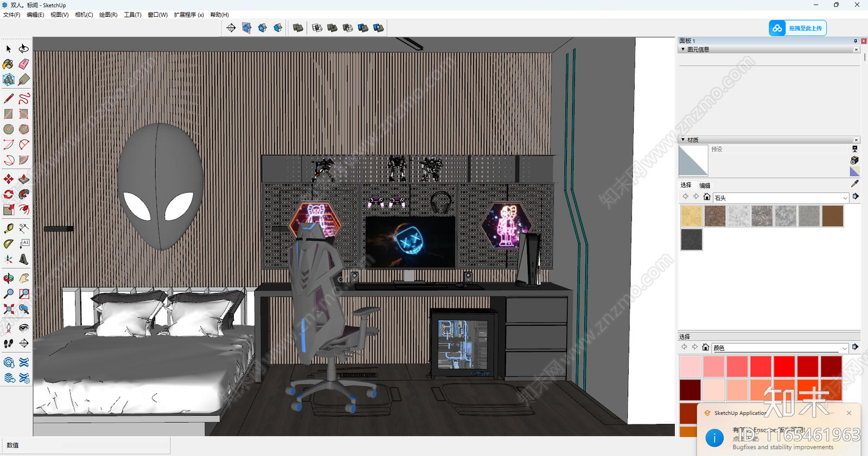The width and height of the screenshot is (868, 456).
Task: Activate the Follow Me tool
Action: [24, 194]
